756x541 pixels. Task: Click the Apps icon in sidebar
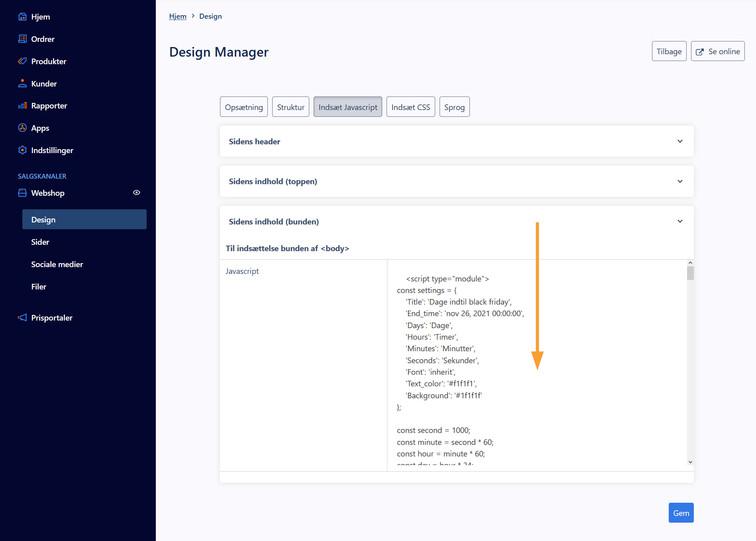coord(22,128)
